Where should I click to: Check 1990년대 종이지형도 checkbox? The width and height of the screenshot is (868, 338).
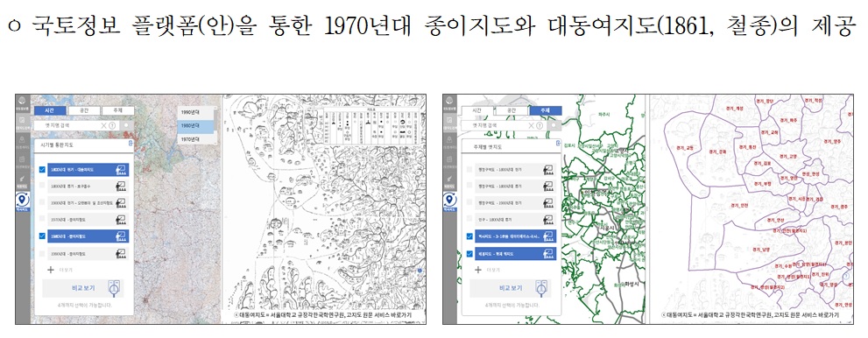pos(43,253)
